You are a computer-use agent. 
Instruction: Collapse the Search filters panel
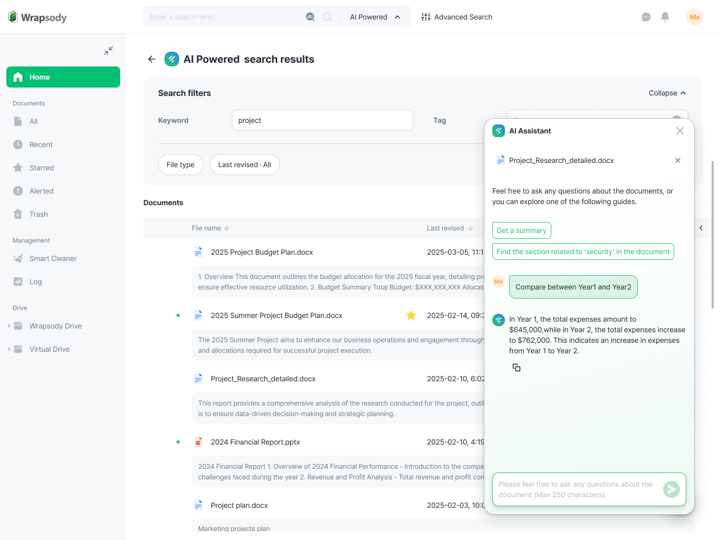tap(667, 93)
